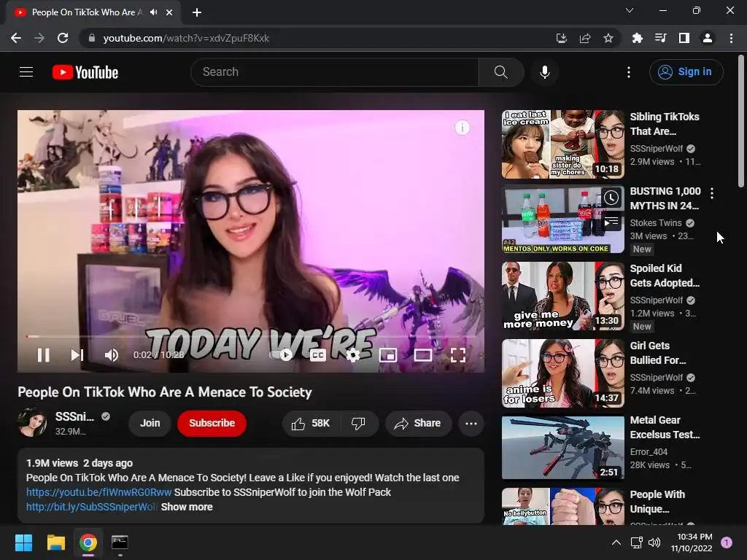Viewport: 747px width, 560px height.
Task: Click the Error_404 channel name
Action: pos(649,451)
